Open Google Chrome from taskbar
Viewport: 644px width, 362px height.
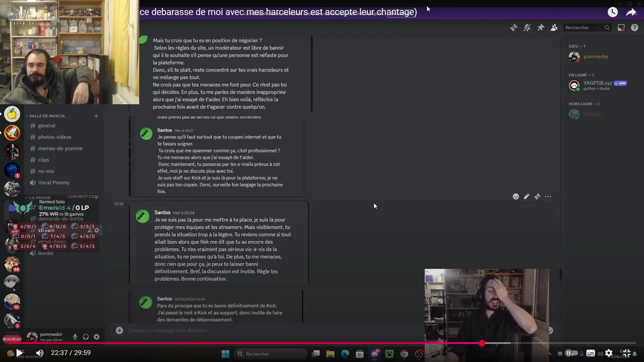pos(404,354)
